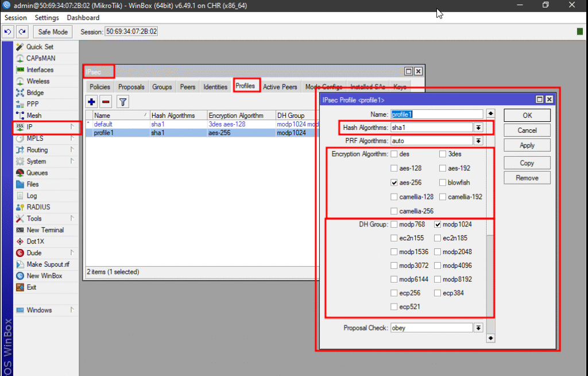Open the filter funnel icon in IPsec window
Screen dimensions: 588x376
tap(122, 102)
